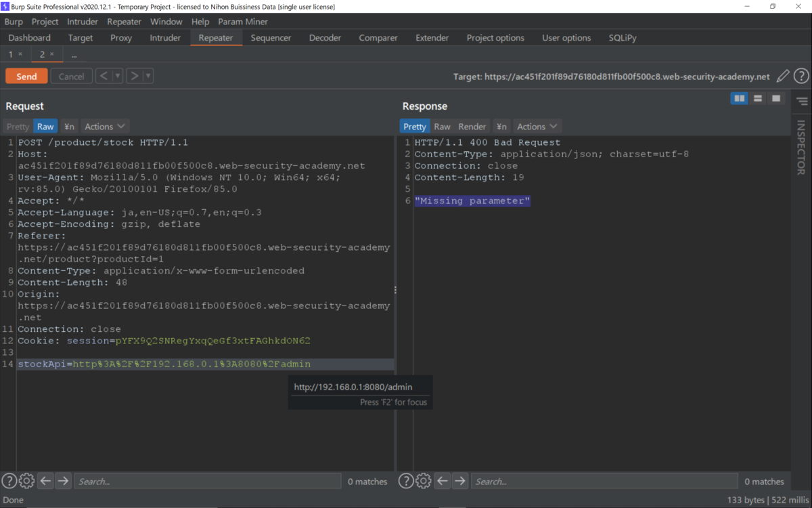Open the response Actions dropdown
The width and height of the screenshot is (812, 508).
537,127
